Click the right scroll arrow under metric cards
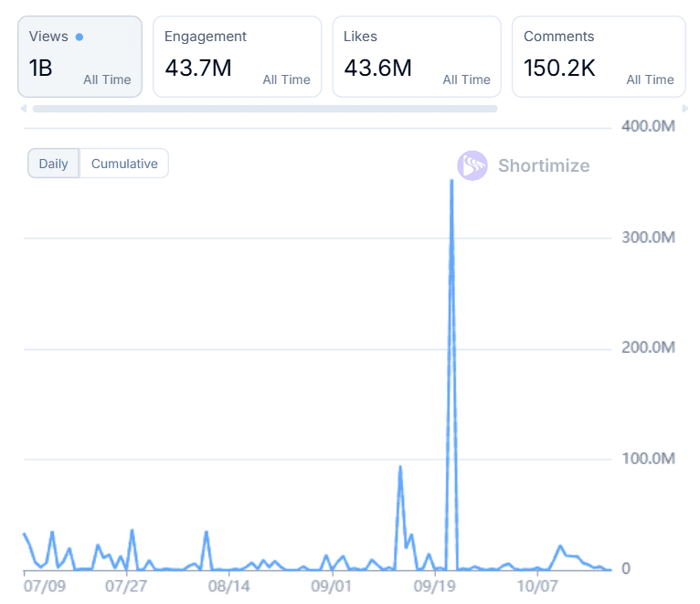Viewport: 700px width, 604px height. click(684, 109)
